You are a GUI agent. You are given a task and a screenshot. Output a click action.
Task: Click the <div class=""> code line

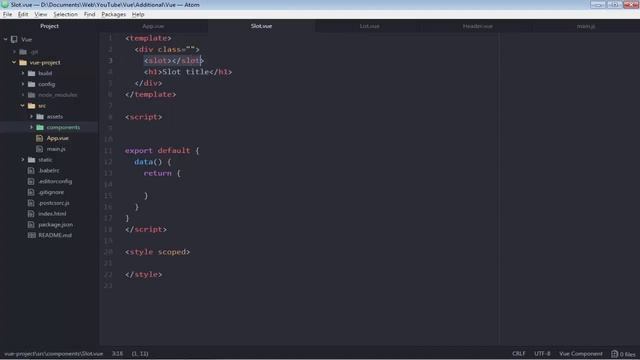coord(167,49)
